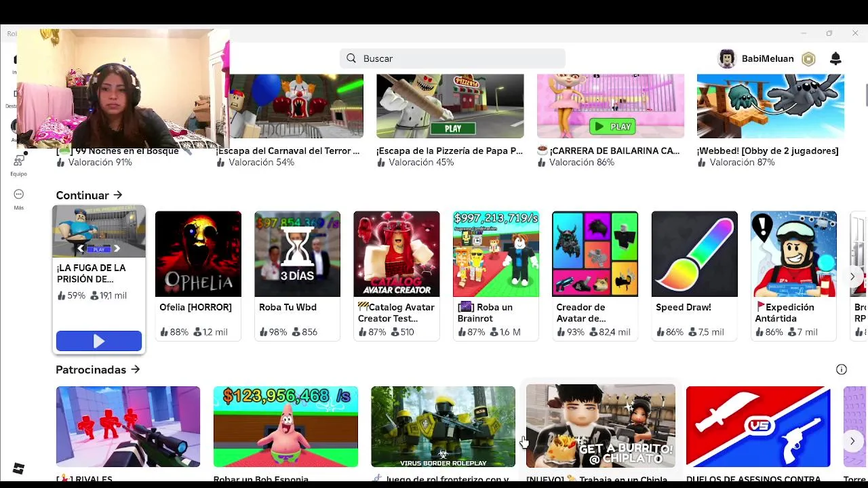Click 1,6 M player count
This screenshot has width=868, height=488.
tap(505, 332)
